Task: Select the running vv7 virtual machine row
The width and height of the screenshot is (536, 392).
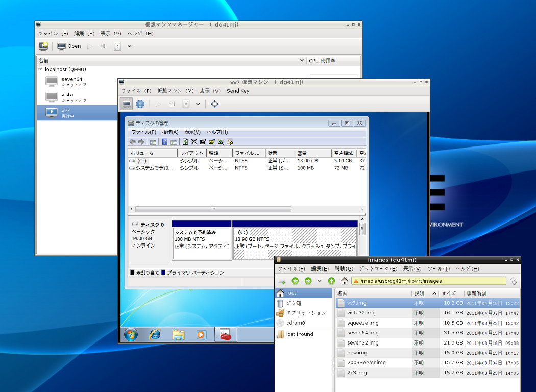Action: coord(77,113)
